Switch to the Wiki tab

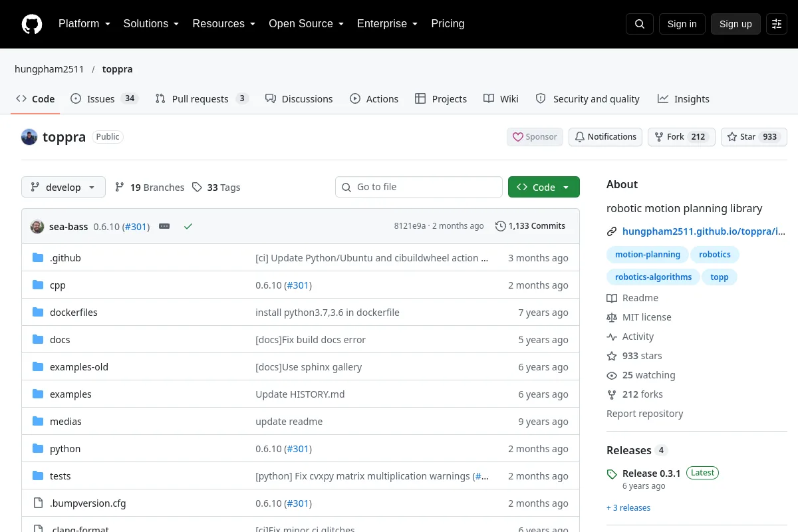[501, 99]
